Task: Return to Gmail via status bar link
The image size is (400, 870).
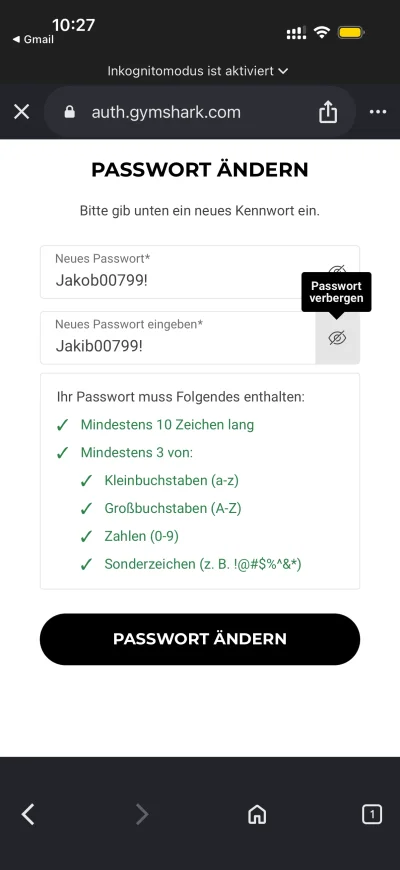Action: pos(33,39)
